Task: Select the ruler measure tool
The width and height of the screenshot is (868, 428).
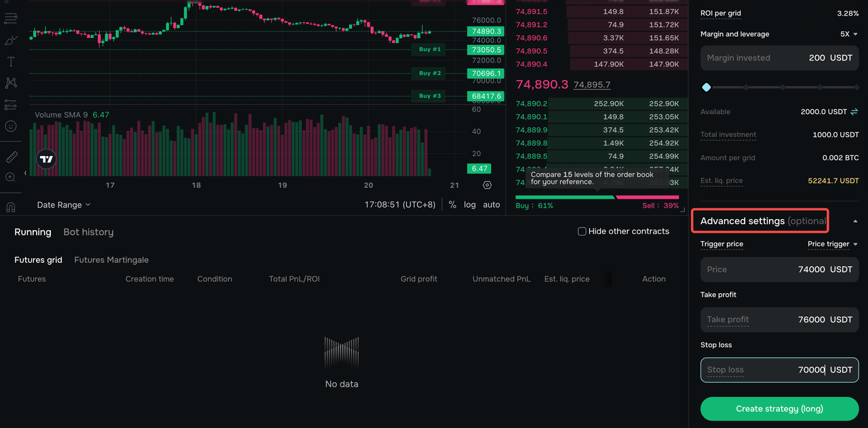Action: 11,157
